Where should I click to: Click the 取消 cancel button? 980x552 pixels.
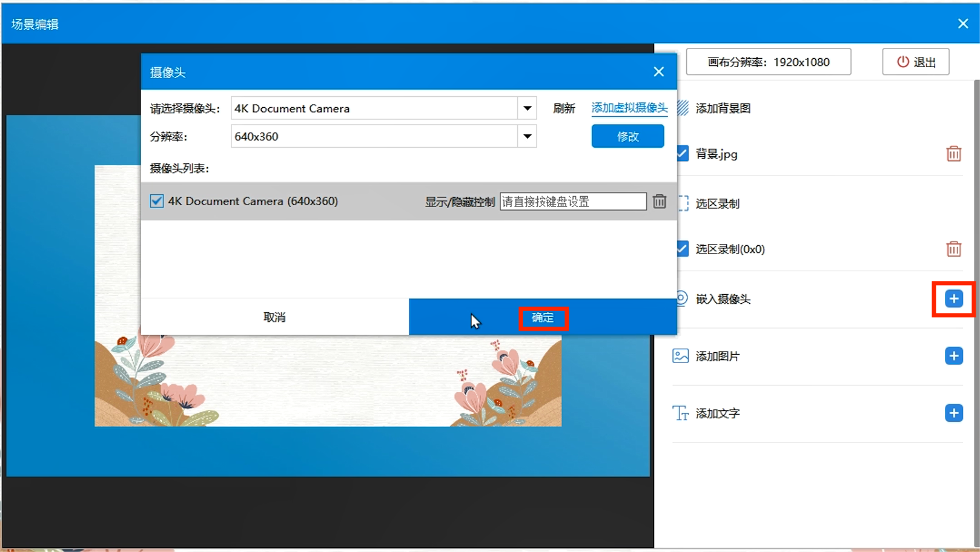274,317
